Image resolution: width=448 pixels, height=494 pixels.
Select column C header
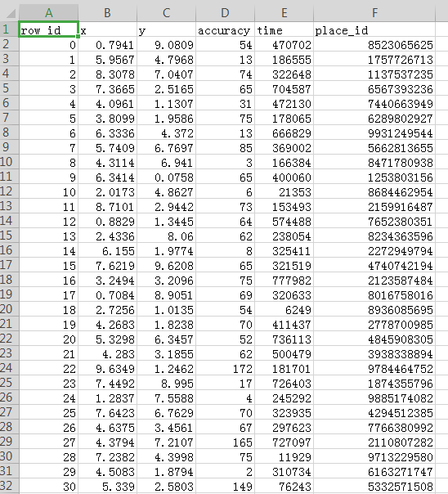166,13
